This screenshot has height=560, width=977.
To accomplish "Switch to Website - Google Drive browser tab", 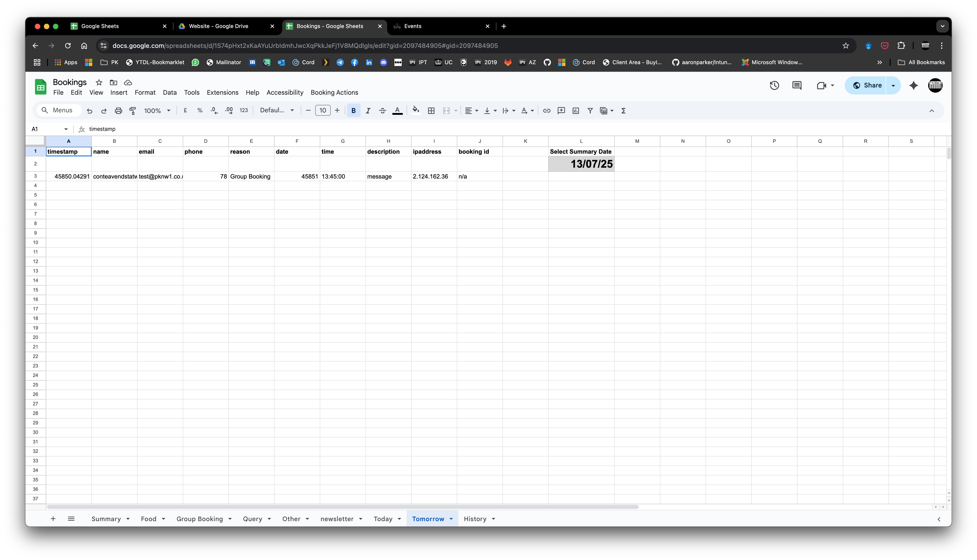I will pyautogui.click(x=218, y=26).
